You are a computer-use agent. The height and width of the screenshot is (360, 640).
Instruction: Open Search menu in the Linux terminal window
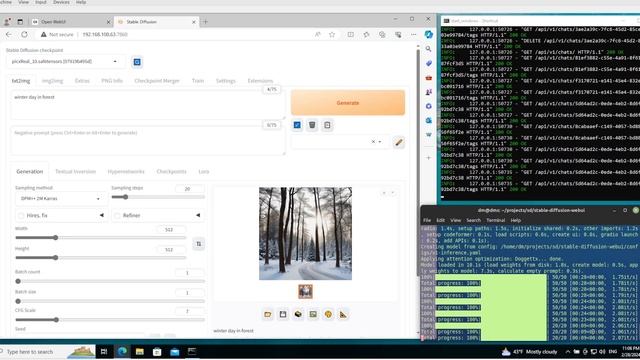pyautogui.click(x=473, y=220)
